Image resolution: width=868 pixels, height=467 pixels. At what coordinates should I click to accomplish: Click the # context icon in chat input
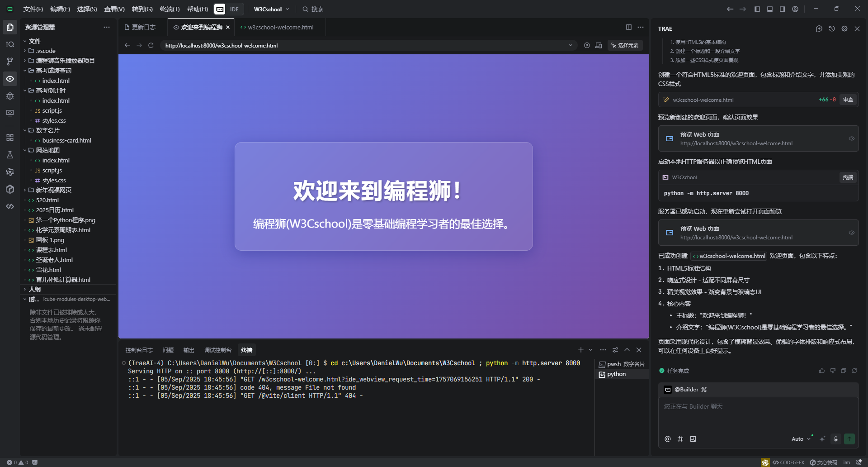point(680,439)
